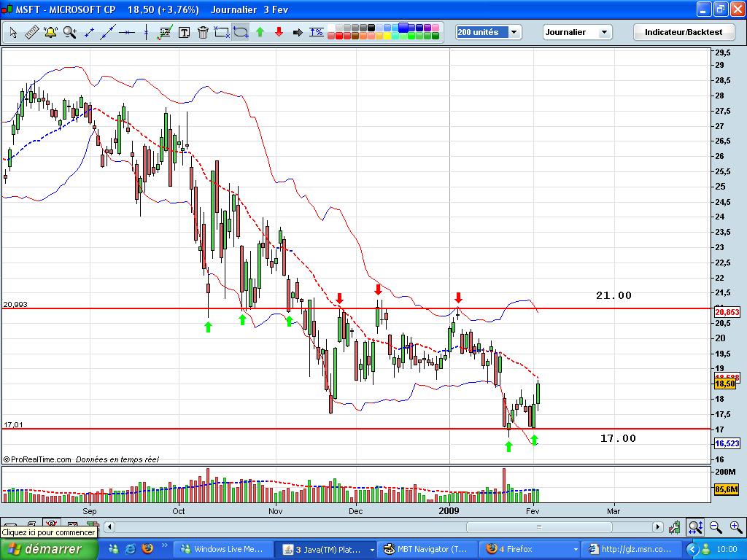Pick the yellow color swatch
This screenshot has height=560, width=747.
[x=387, y=36]
